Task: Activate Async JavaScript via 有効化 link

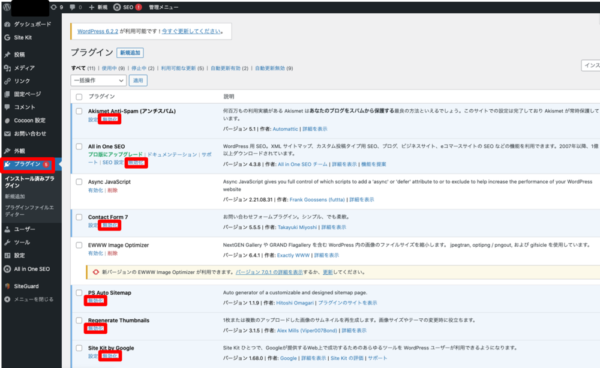Action: pyautogui.click(x=95, y=191)
